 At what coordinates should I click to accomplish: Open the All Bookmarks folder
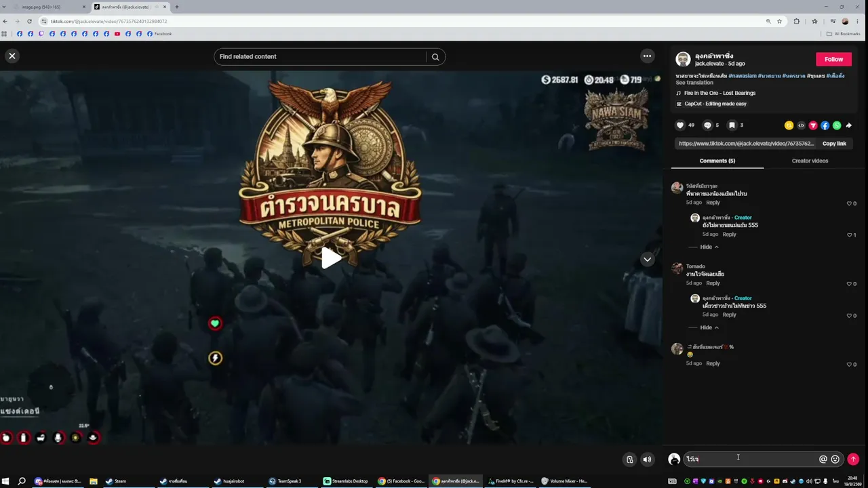click(843, 34)
